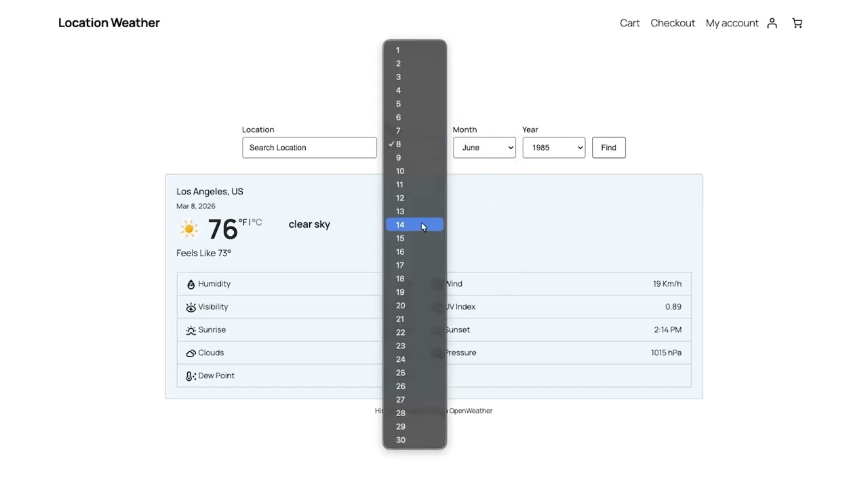Switch temperature to °C unit
The height and width of the screenshot is (488, 868).
[x=256, y=222]
